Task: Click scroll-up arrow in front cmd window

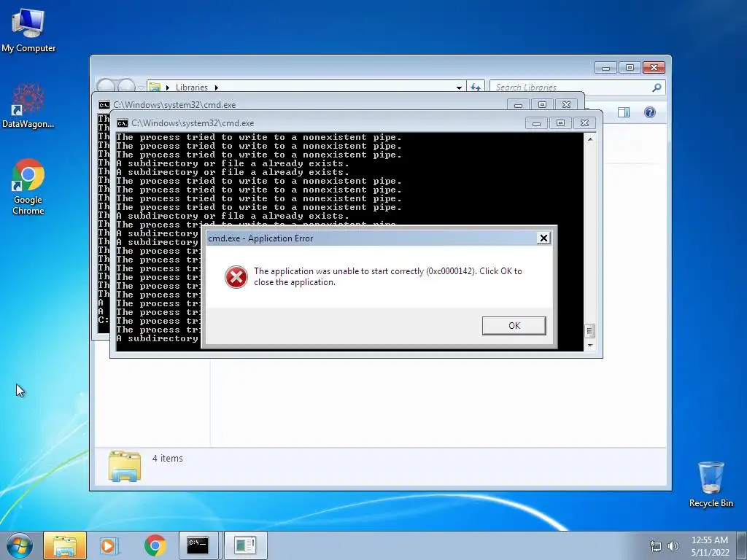Action: (590, 139)
